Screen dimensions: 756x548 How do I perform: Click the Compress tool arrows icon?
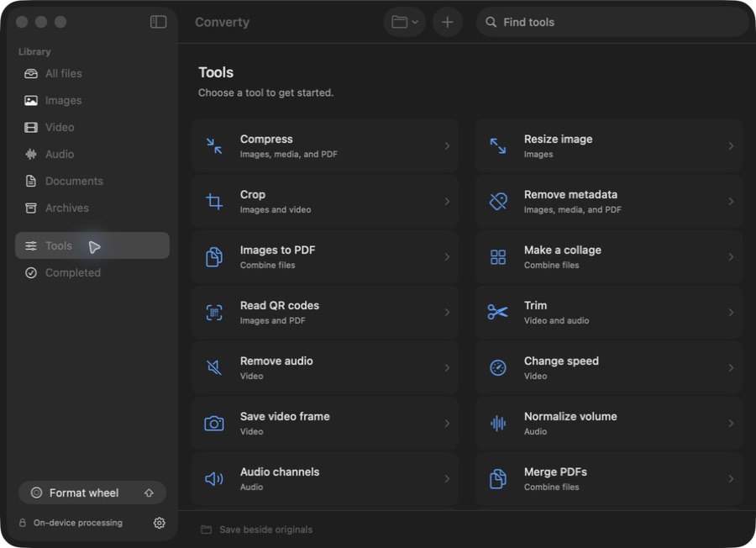[x=214, y=146]
